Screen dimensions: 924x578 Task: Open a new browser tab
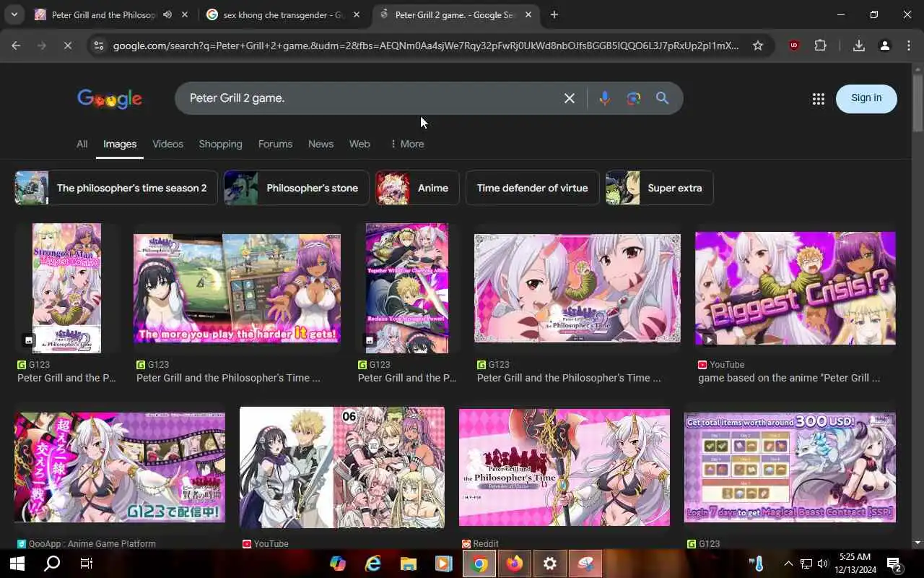pyautogui.click(x=554, y=14)
